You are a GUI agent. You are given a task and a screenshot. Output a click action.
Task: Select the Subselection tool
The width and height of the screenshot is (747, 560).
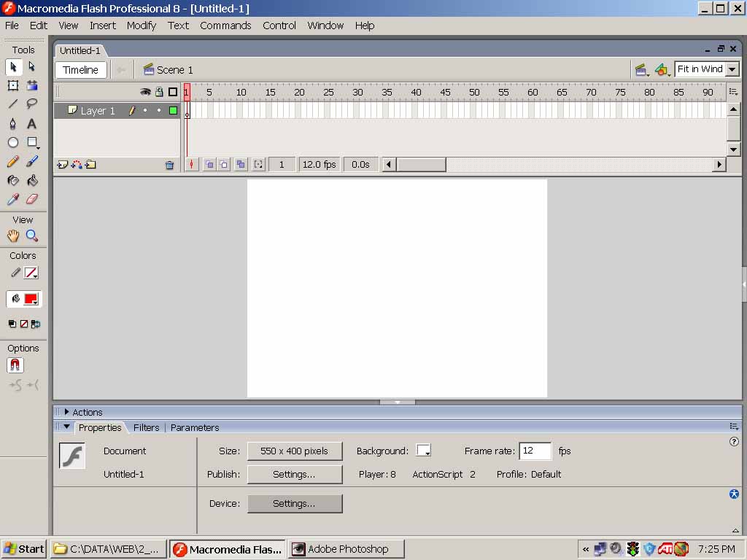coord(32,66)
